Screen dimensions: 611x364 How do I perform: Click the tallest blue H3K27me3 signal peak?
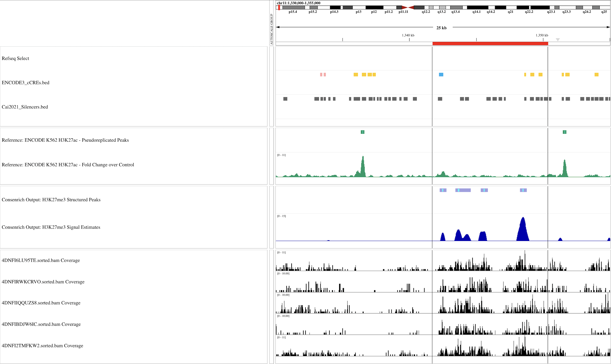coord(523,231)
